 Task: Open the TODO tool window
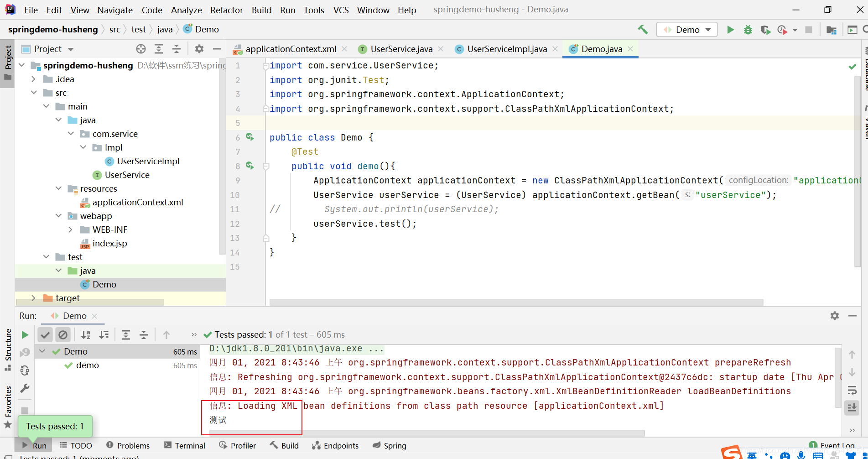click(x=76, y=445)
